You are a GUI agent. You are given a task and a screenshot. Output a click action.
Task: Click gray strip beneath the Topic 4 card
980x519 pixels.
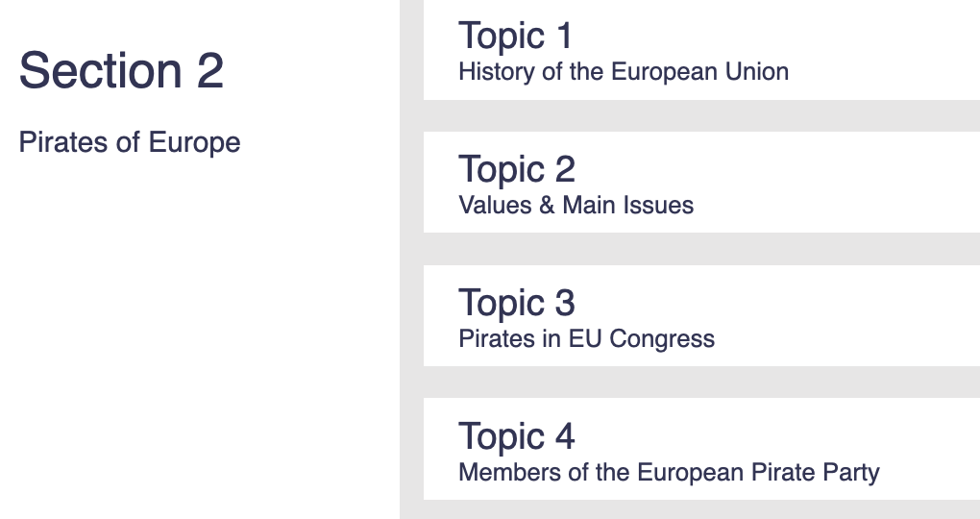pyautogui.click(x=701, y=509)
